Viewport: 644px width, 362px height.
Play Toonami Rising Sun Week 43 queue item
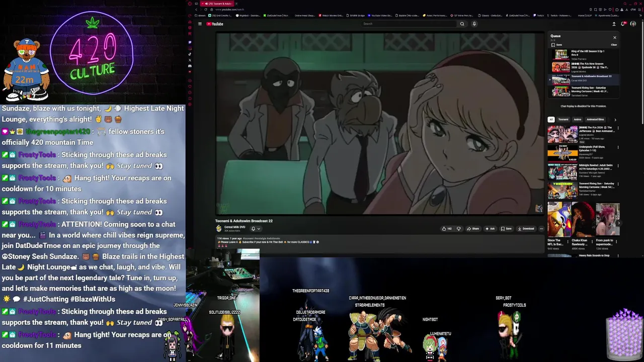584,92
